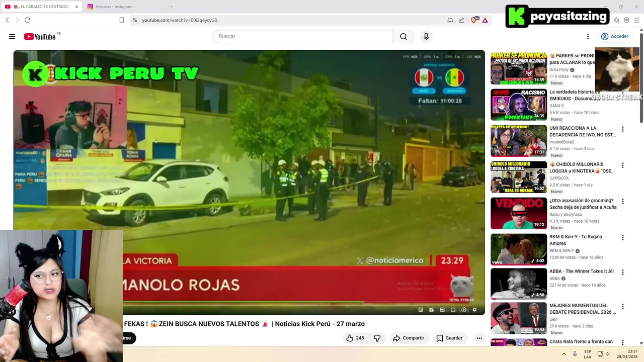Open YouTube settings three-dot menu in header
Image resolution: width=644 pixels, height=362 pixels.
588,37
